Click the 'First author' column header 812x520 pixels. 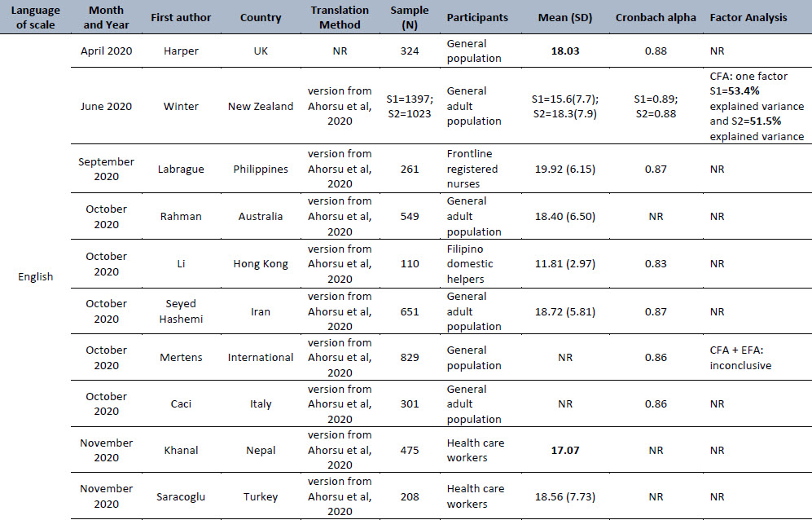[181, 17]
